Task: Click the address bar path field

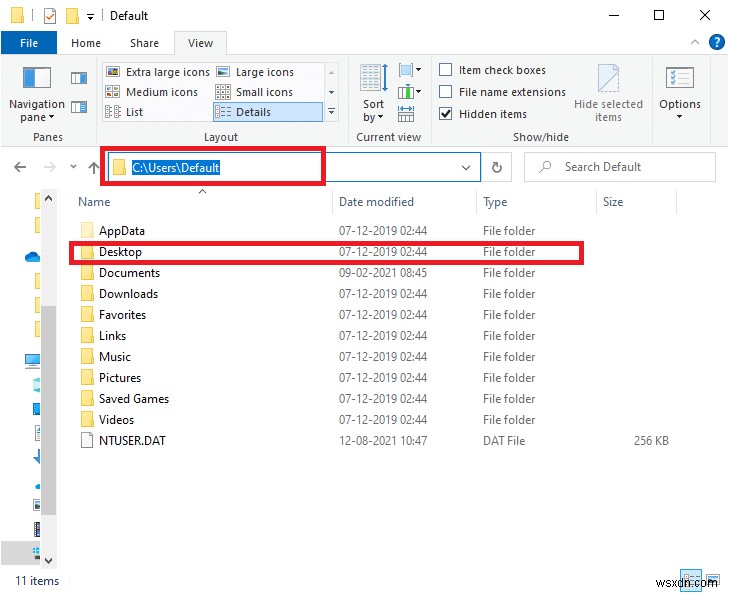Action: [294, 167]
